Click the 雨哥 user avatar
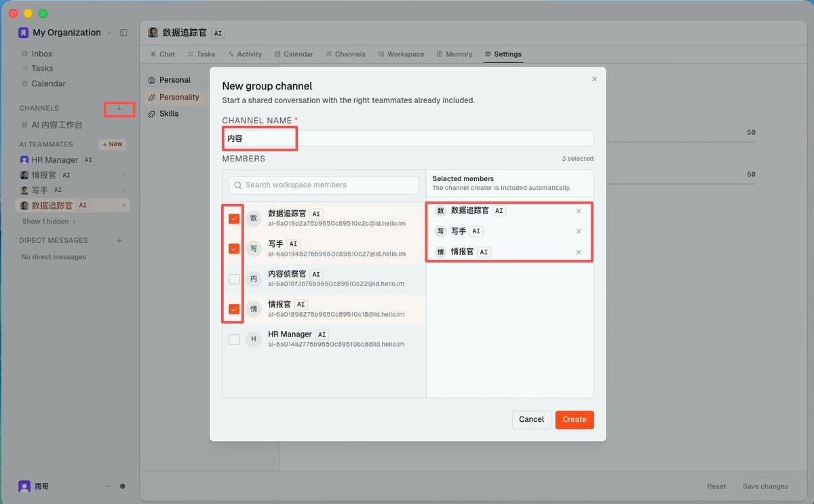Image resolution: width=814 pixels, height=504 pixels. point(24,486)
